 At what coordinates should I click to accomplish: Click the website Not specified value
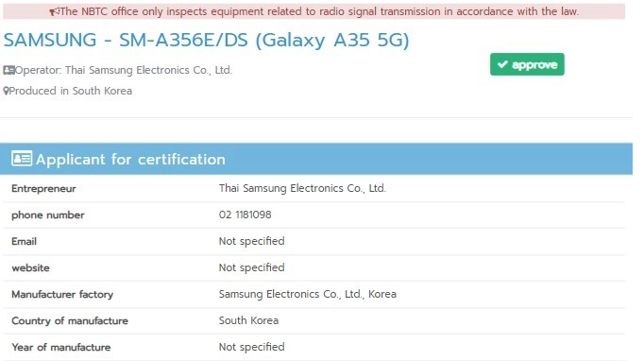coord(251,267)
